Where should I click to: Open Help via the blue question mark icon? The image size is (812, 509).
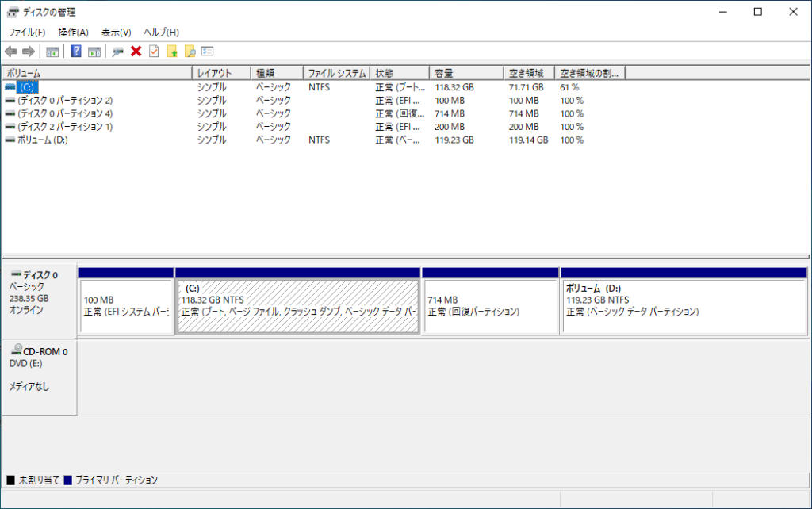click(76, 52)
